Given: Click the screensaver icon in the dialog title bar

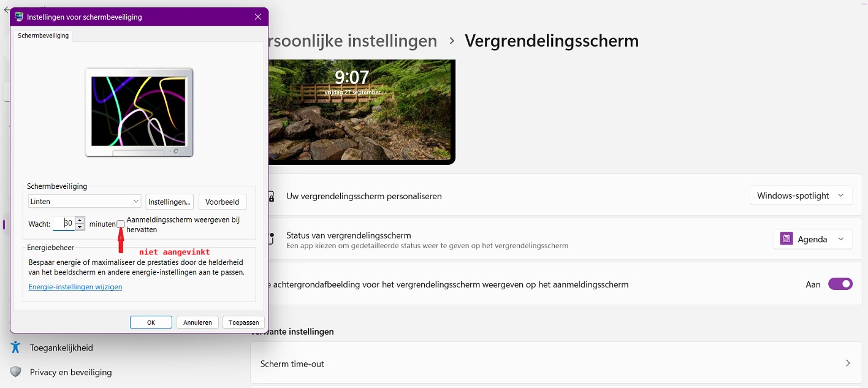Looking at the screenshot, I should [x=18, y=17].
